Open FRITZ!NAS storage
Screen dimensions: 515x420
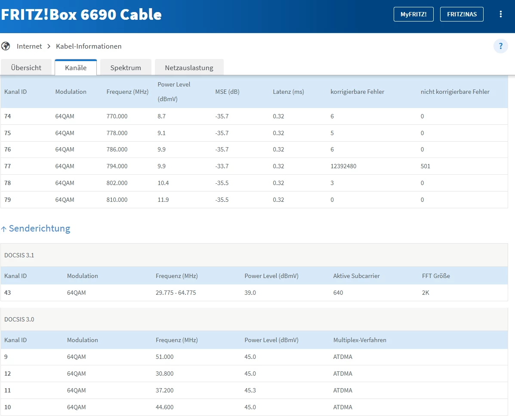point(462,14)
